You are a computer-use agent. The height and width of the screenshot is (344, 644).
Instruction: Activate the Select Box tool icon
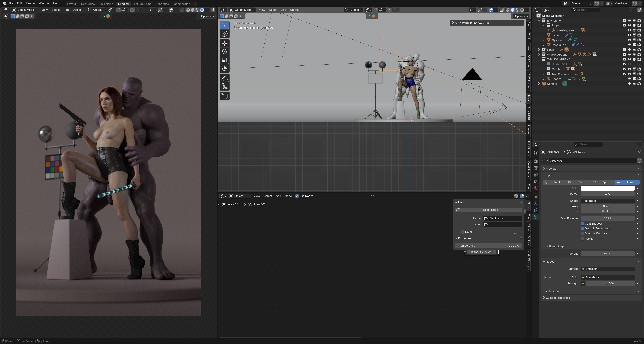tap(224, 25)
